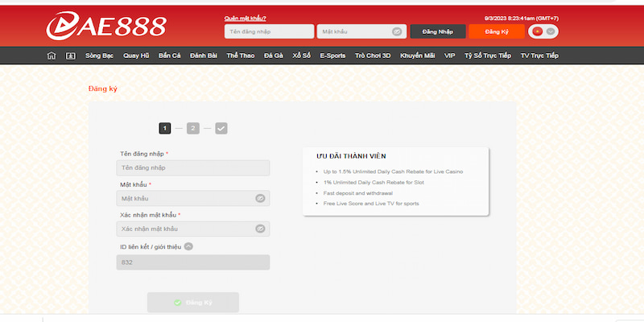644x322 pixels.
Task: Open the Xổ Số menu
Action: [301, 56]
